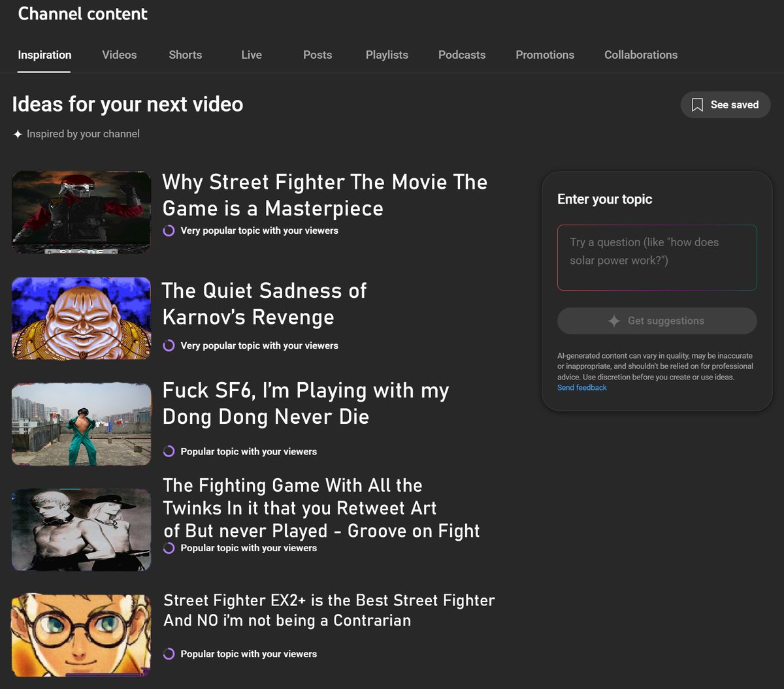This screenshot has height=689, width=784.
Task: Click the popularity ring icon under Street Fighter The Movie
Action: click(169, 231)
